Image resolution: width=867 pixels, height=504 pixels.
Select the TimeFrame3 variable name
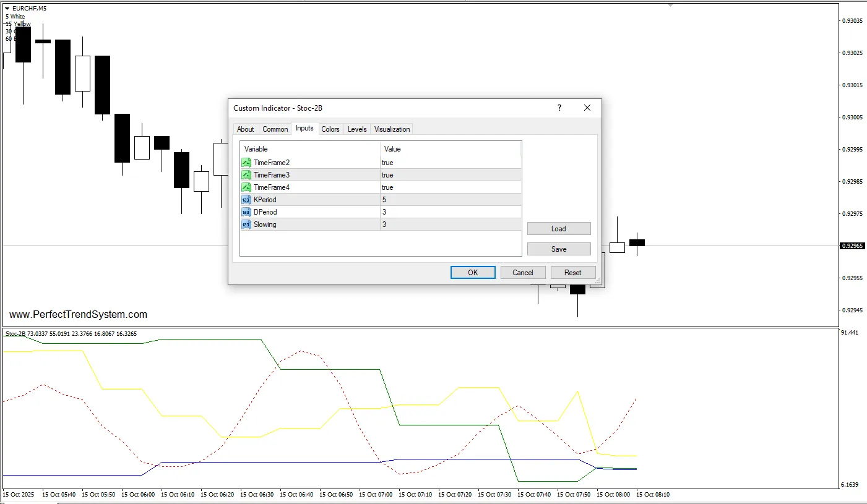272,175
